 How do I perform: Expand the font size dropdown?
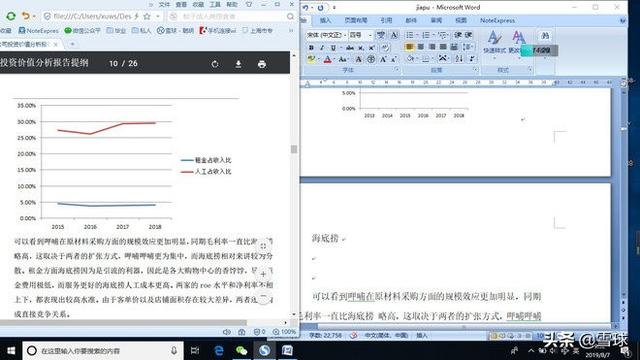[x=370, y=35]
